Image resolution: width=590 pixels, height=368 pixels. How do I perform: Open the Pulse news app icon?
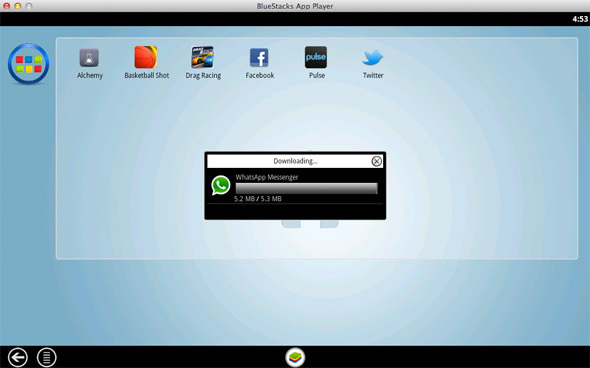316,57
